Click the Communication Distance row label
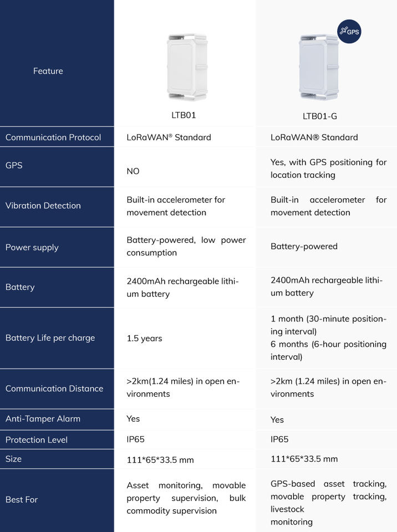 coord(54,388)
